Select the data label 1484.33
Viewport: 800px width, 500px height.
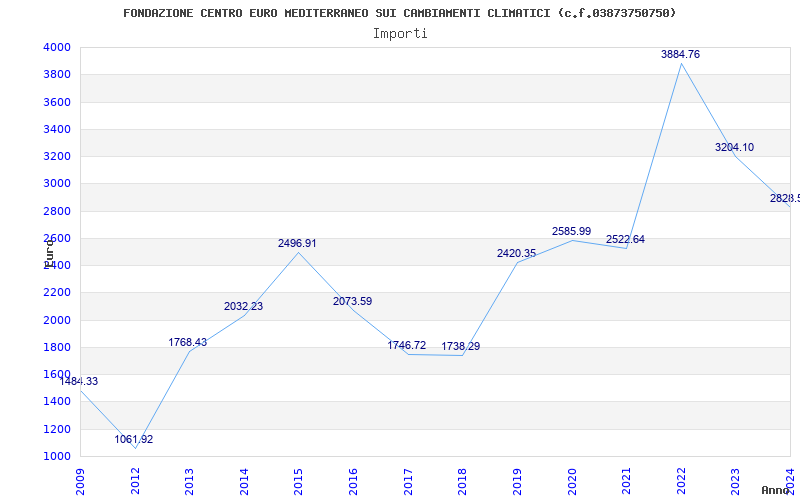pos(79,381)
